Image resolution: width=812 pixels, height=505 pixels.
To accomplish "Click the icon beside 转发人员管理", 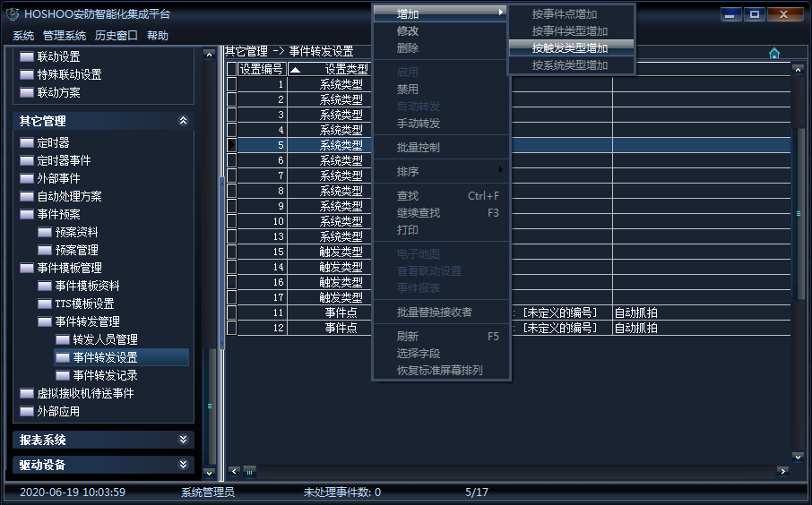I will (x=63, y=340).
